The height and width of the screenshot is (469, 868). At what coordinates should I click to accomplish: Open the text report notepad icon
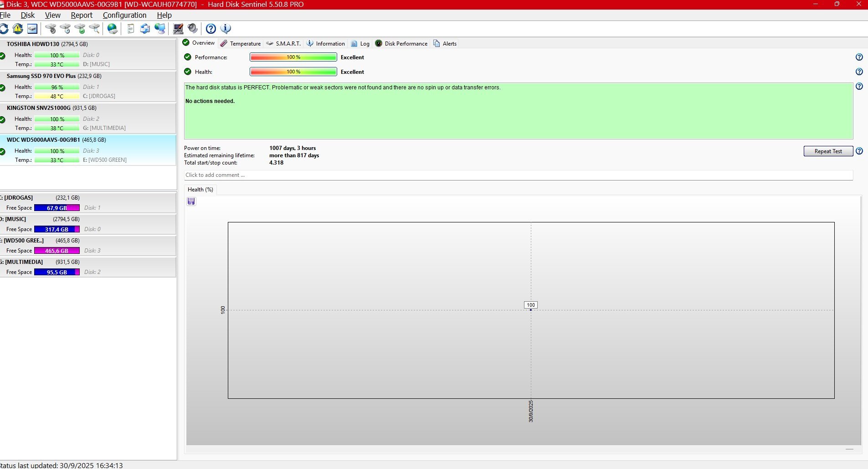[131, 29]
